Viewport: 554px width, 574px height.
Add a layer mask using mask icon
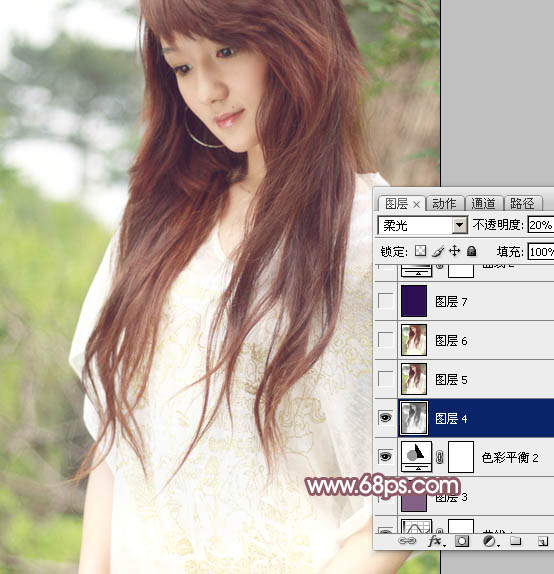pyautogui.click(x=462, y=541)
